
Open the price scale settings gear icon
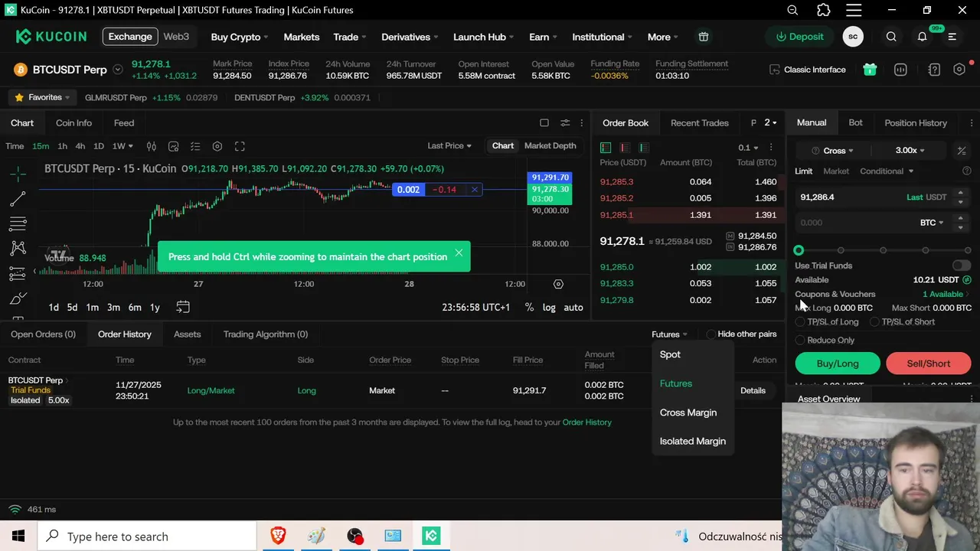pyautogui.click(x=558, y=284)
